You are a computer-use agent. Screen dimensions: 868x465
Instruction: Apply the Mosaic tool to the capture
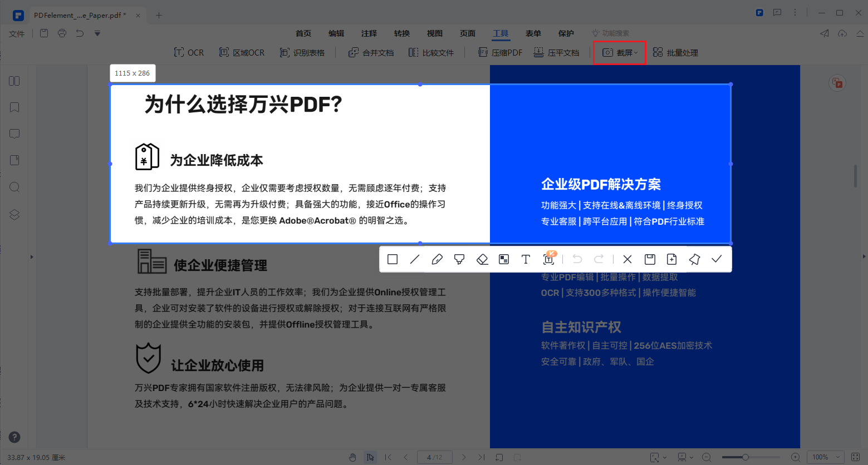[x=504, y=259]
